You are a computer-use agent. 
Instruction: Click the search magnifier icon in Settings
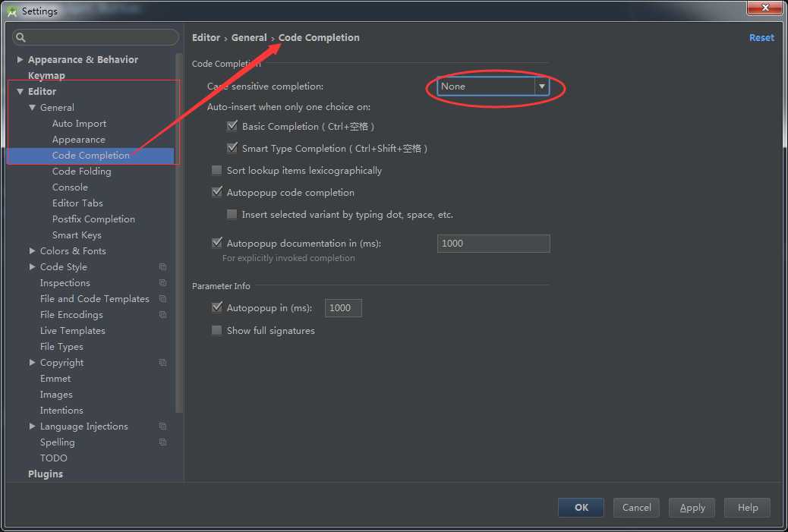[20, 37]
